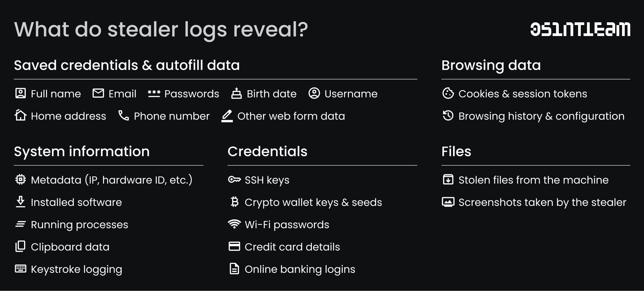Click the Bitcoin icon for crypto wallets

pos(235,202)
